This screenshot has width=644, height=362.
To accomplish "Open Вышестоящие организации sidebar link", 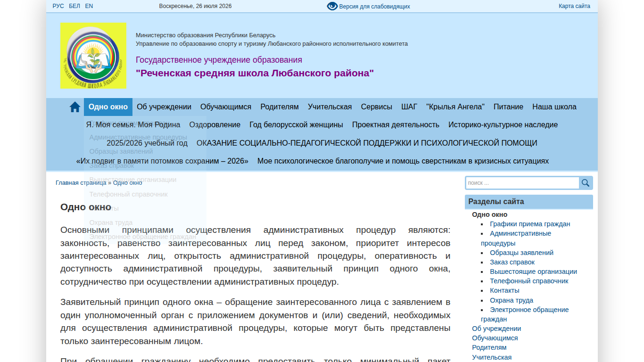I will pyautogui.click(x=533, y=271).
